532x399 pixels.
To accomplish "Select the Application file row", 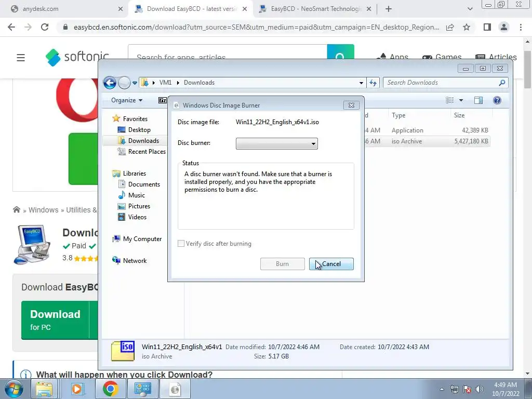I will tap(427, 130).
